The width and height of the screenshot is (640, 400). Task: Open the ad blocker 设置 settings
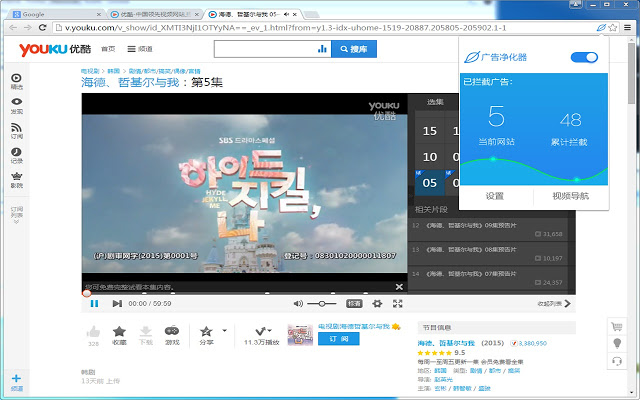click(x=495, y=196)
